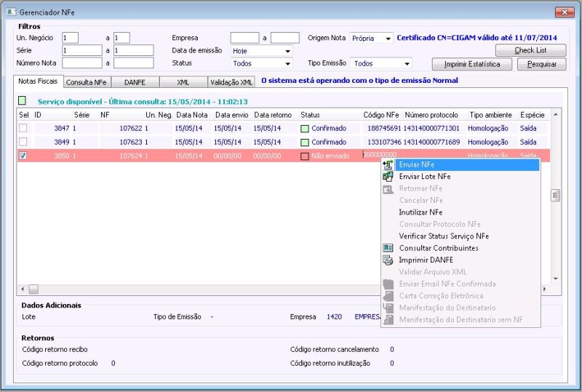Click Código NFe value 188745691
The width and height of the screenshot is (582, 392).
tap(384, 129)
